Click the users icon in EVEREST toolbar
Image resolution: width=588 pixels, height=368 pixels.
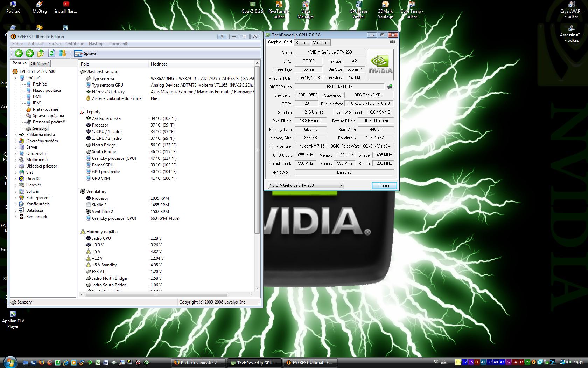[63, 53]
